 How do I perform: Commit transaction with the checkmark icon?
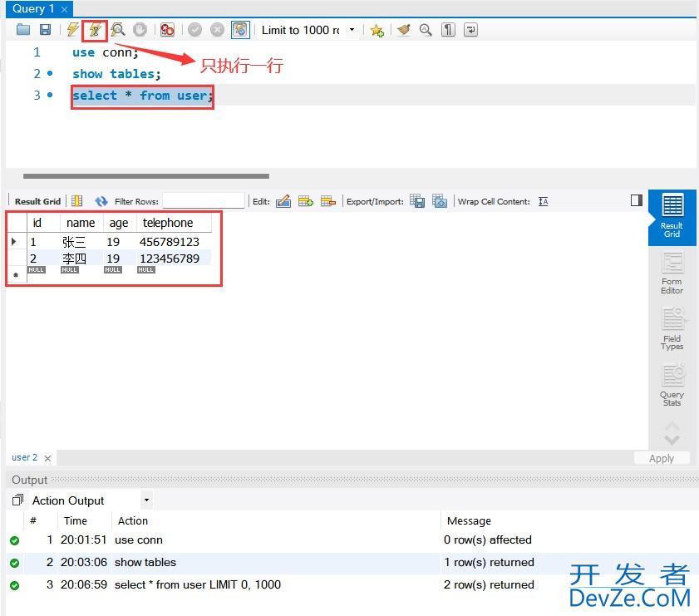194,30
